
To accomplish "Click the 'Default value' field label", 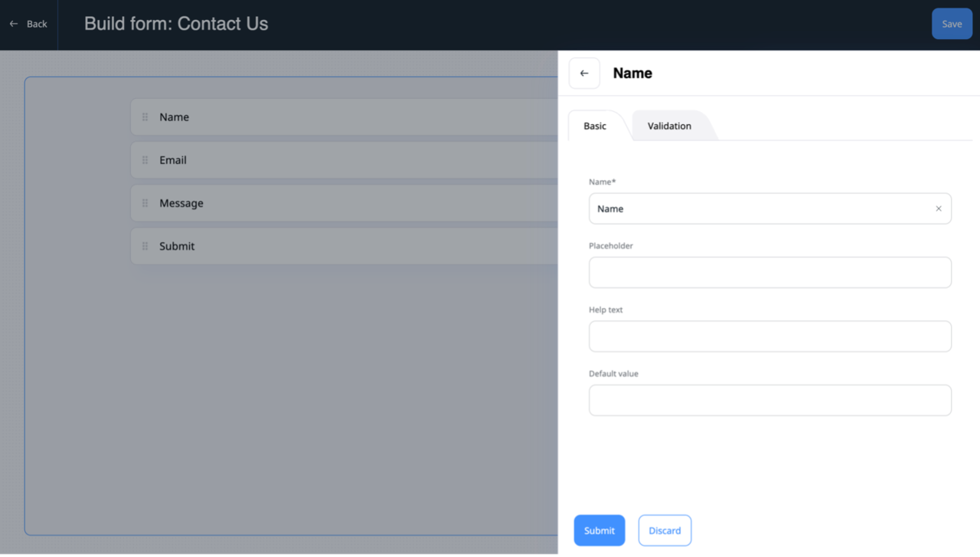I will click(x=613, y=374).
